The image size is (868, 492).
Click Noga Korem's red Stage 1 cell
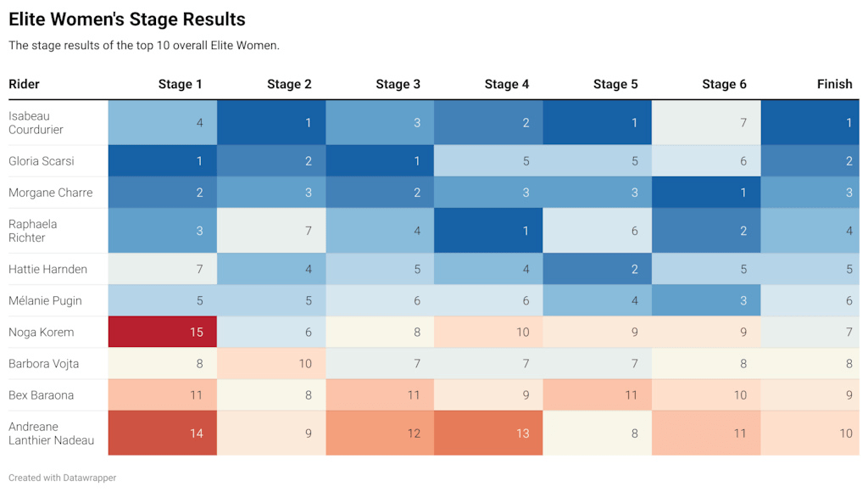point(163,333)
